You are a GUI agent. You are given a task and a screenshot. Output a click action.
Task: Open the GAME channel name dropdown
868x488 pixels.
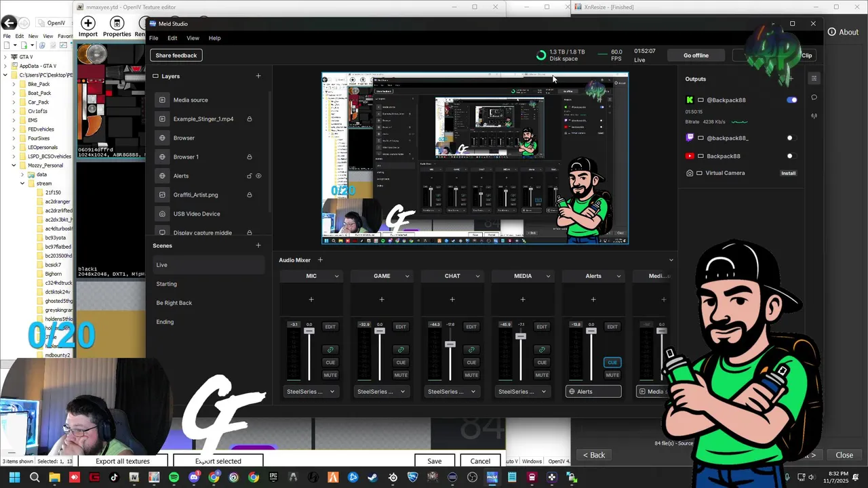tap(407, 276)
